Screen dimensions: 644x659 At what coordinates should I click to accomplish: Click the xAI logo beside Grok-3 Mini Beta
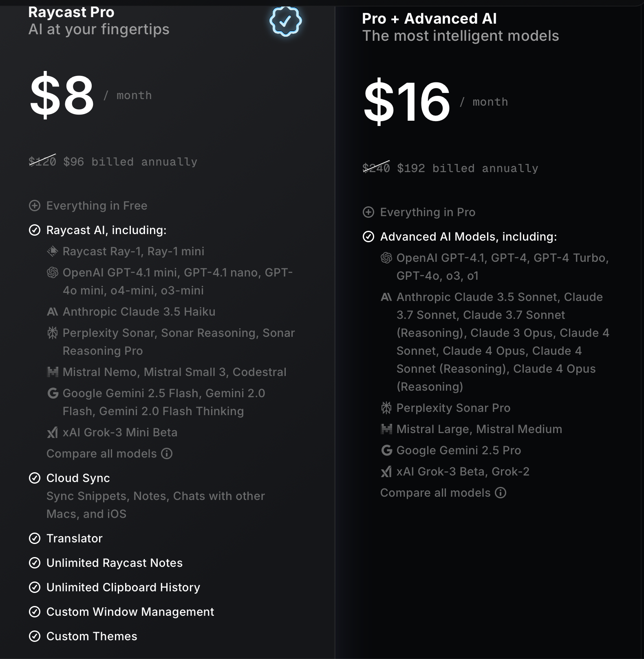[53, 433]
